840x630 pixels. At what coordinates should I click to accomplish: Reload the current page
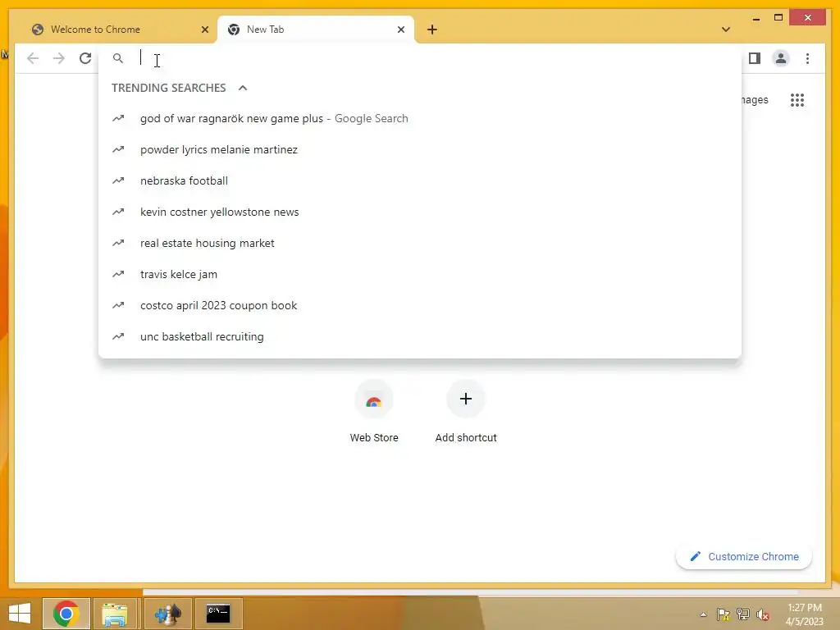(85, 58)
